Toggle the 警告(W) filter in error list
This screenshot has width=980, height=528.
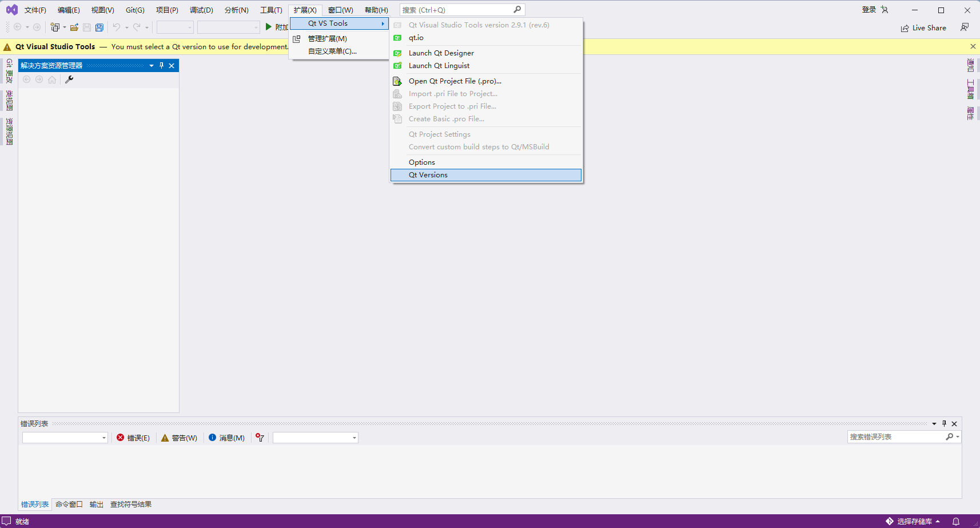(179, 438)
